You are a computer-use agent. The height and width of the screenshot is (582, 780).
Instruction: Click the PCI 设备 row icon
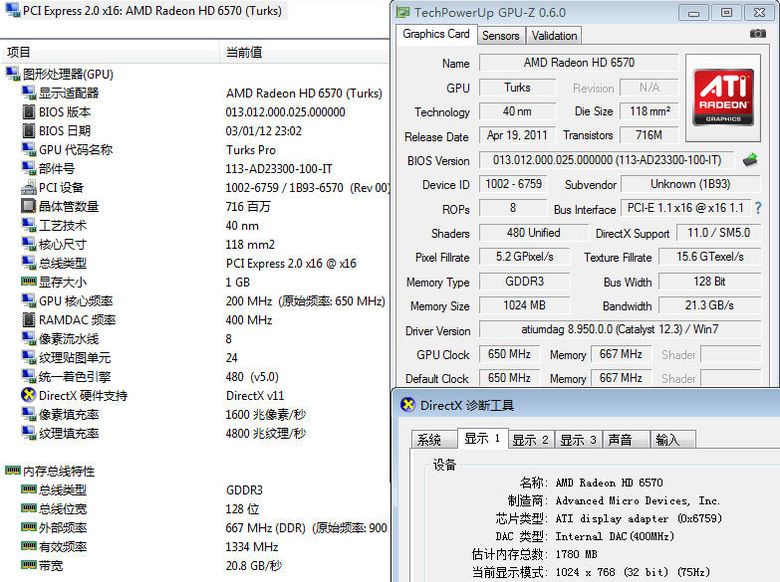[x=29, y=188]
